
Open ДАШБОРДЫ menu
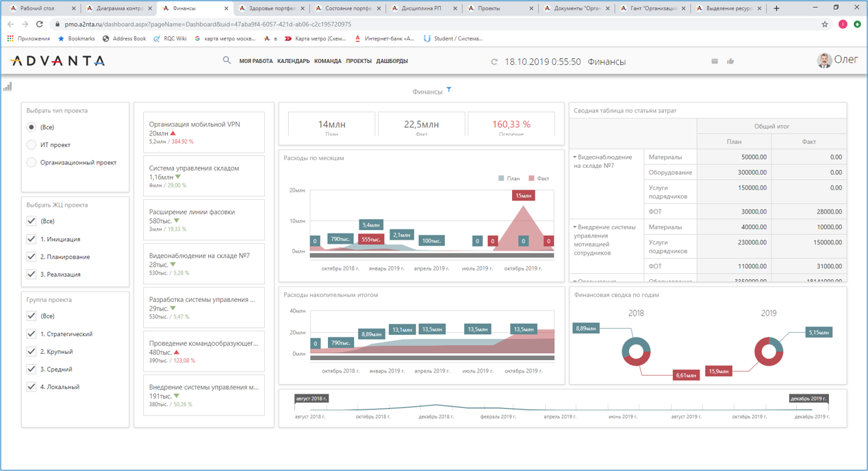tap(392, 61)
